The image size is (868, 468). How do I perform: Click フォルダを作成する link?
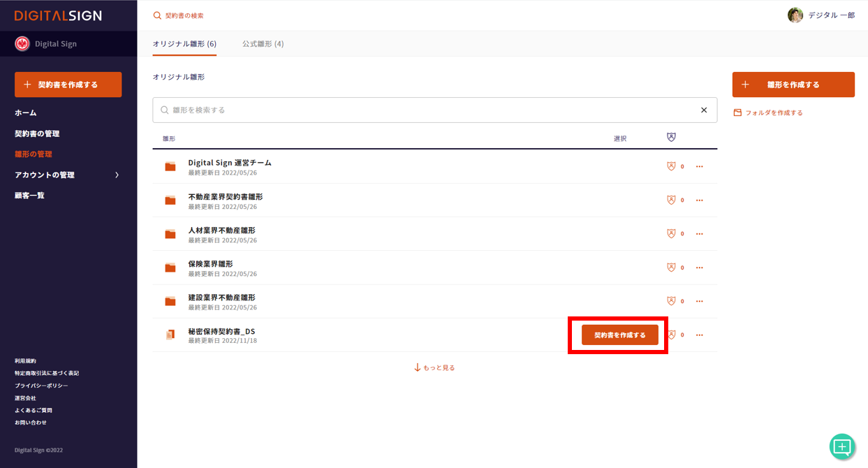click(x=773, y=112)
